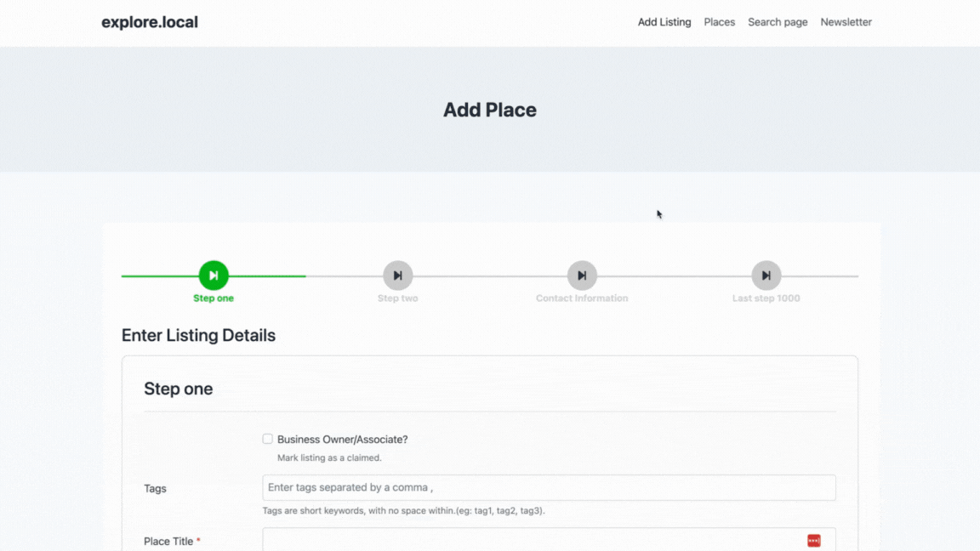Enable the Business Owner/Associate checkbox

(x=267, y=439)
